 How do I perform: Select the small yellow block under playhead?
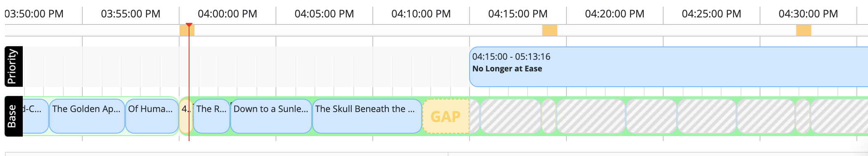[186, 116]
